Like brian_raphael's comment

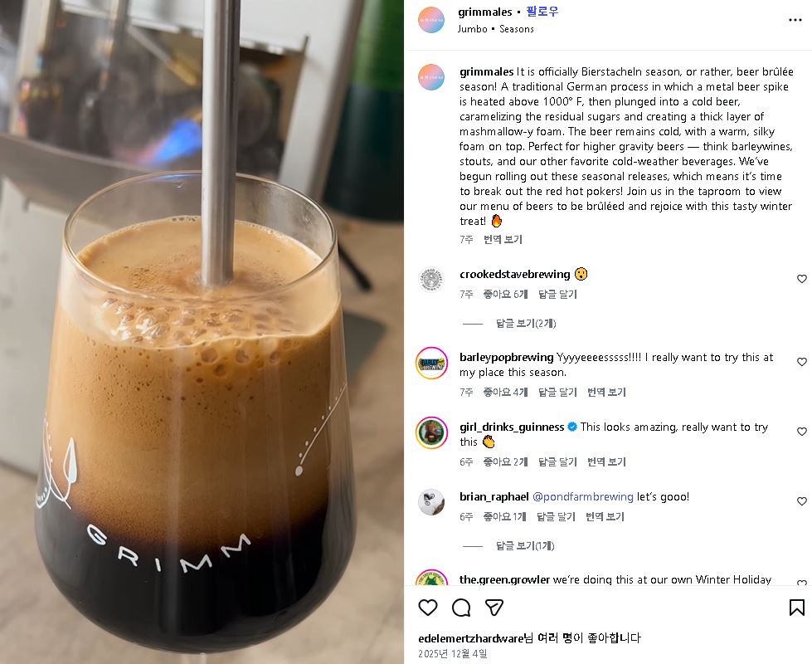click(802, 501)
